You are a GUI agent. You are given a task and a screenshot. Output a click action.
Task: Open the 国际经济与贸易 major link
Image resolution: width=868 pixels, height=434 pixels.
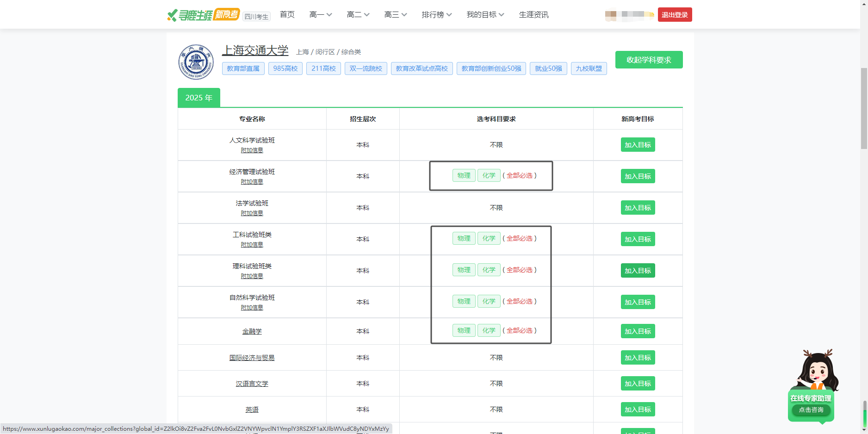[x=252, y=358]
